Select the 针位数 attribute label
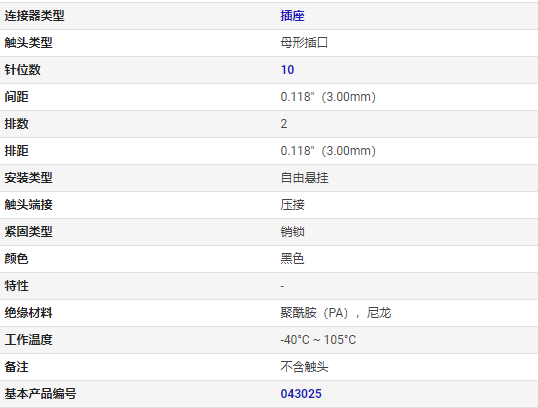The image size is (538, 408). tap(23, 70)
